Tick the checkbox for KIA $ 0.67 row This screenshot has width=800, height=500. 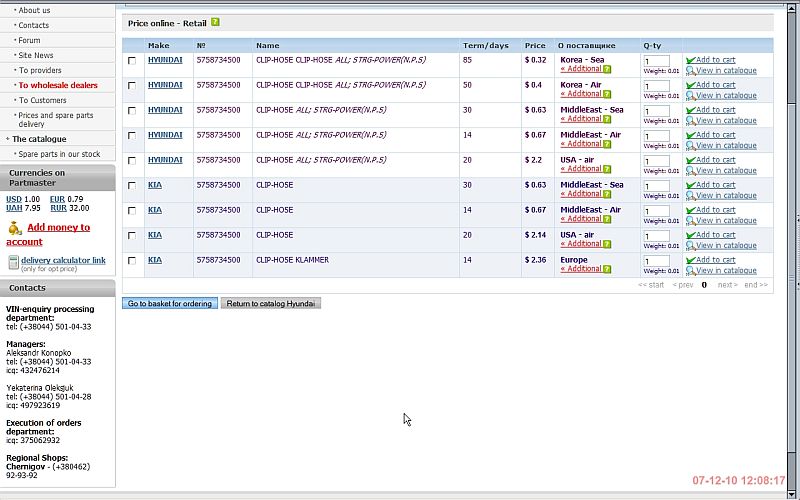[x=132, y=211]
